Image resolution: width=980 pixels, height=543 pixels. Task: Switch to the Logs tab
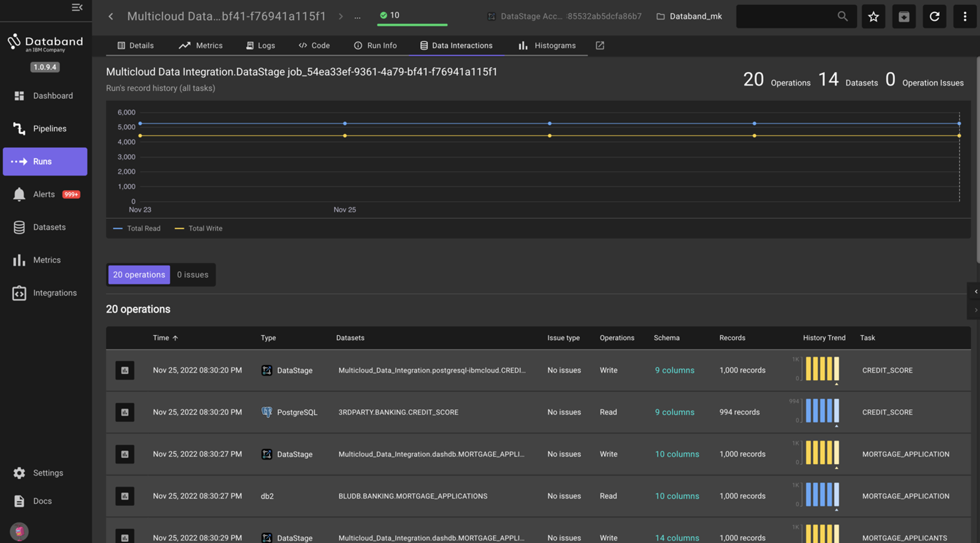[x=261, y=46]
